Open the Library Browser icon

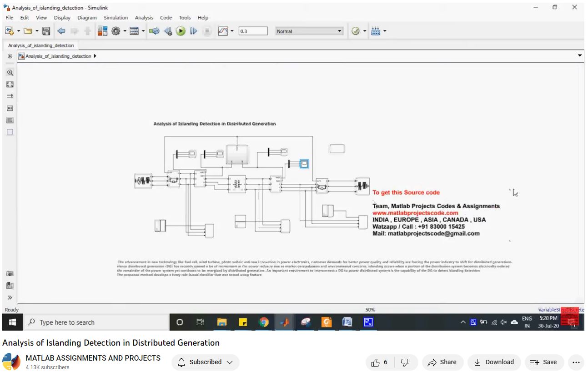click(102, 31)
